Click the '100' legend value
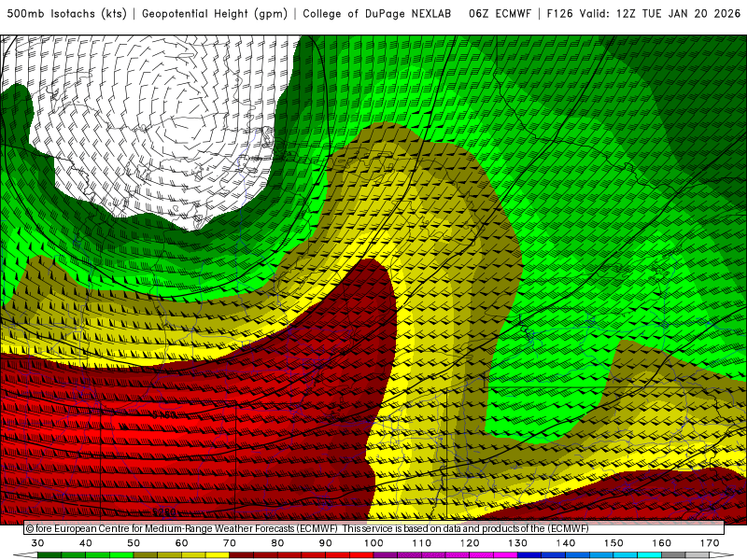Screen dimensions: 747x560 tap(374, 543)
